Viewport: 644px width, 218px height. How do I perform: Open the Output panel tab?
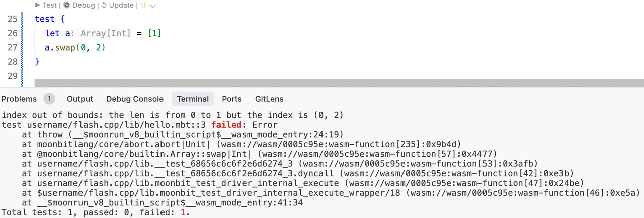point(80,99)
